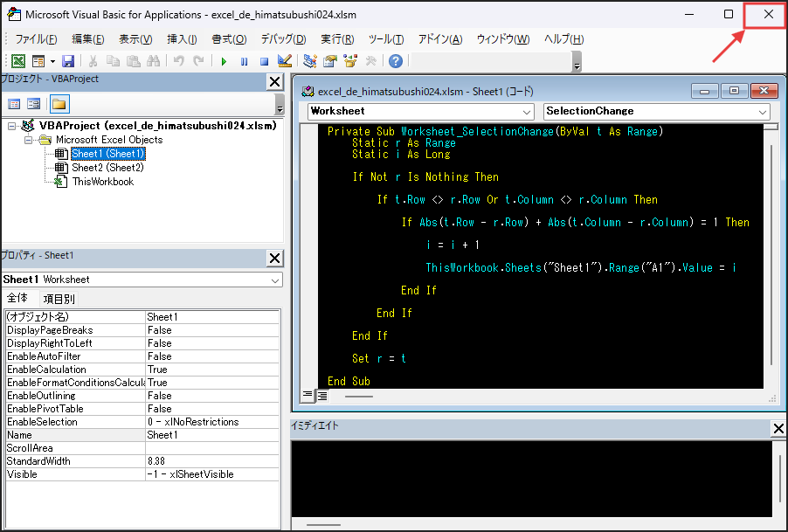Viewport: 788px width, 532px height.
Task: Open the ヘルプ(H) menu
Action: (x=563, y=39)
